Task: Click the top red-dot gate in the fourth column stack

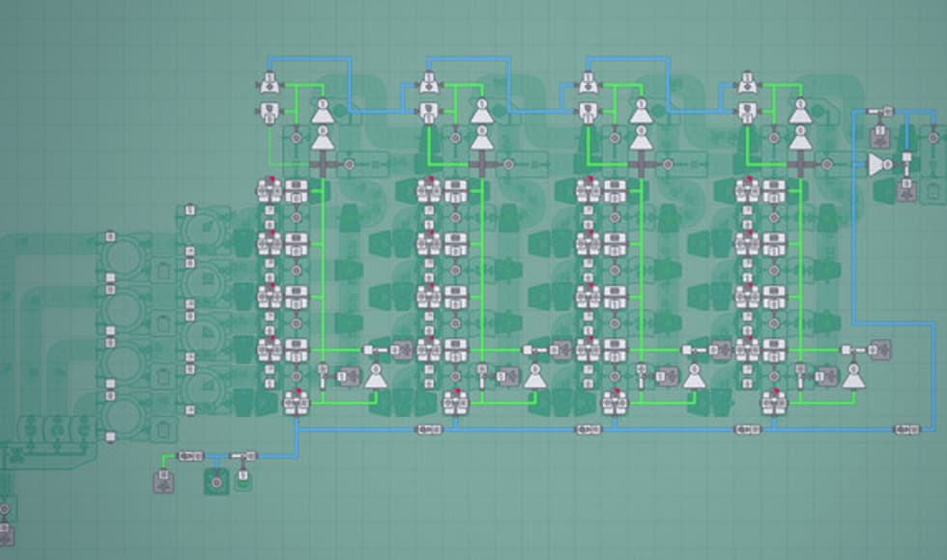Action: 748,191
